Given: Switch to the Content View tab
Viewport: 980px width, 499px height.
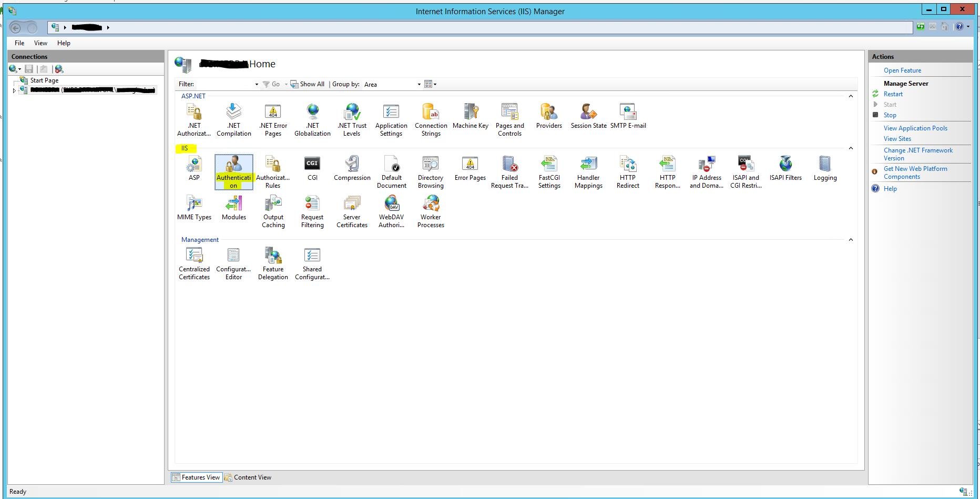Looking at the screenshot, I should tap(248, 477).
